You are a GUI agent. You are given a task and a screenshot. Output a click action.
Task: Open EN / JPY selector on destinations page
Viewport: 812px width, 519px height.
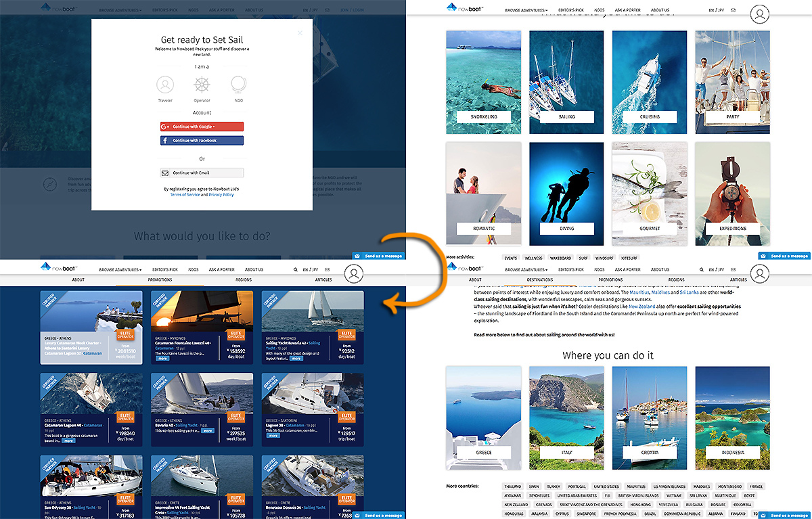pyautogui.click(x=717, y=269)
